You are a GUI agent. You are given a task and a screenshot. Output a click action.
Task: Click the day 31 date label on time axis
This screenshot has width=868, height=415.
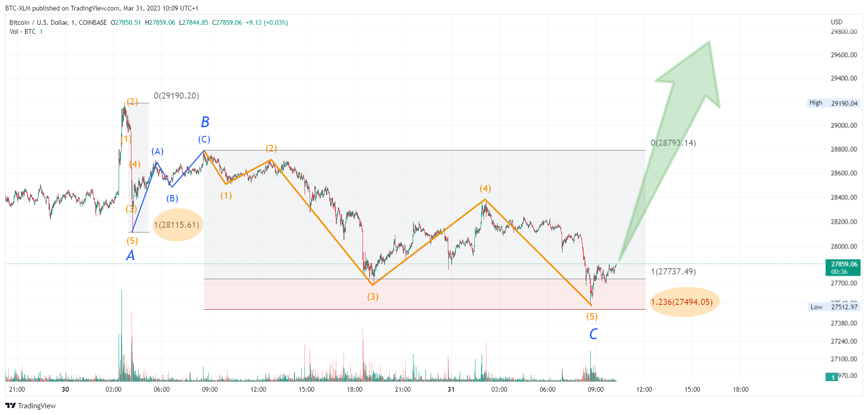[x=451, y=389]
